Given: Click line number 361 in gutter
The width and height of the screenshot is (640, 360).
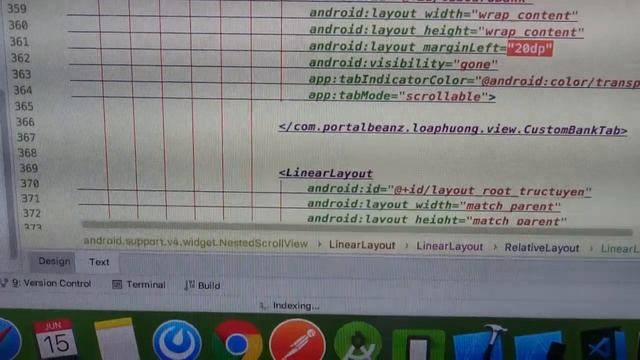Looking at the screenshot, I should [20, 42].
